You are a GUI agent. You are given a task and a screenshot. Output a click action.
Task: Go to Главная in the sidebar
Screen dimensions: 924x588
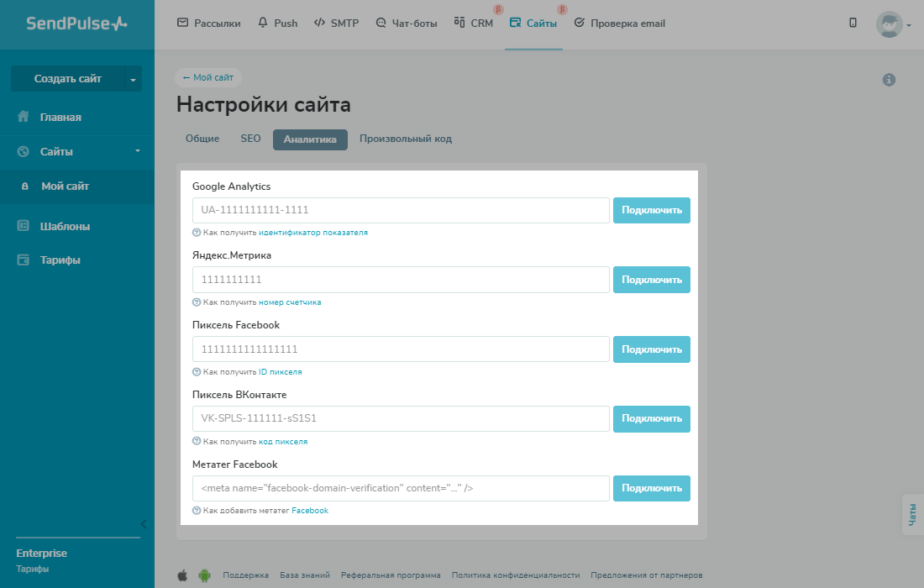click(60, 117)
